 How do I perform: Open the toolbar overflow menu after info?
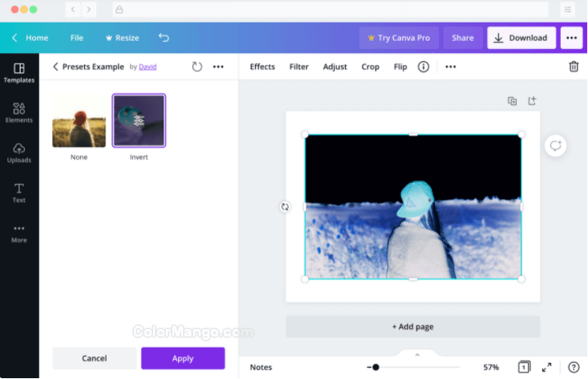tap(451, 67)
